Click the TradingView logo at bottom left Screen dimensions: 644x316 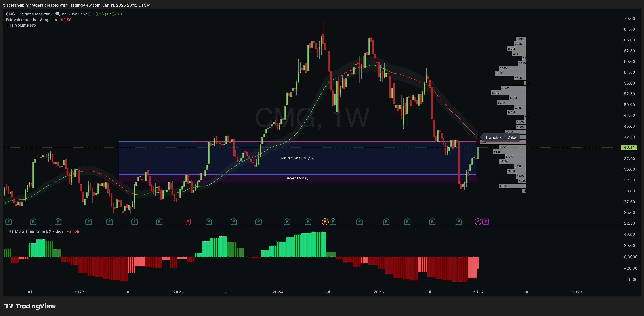point(30,306)
